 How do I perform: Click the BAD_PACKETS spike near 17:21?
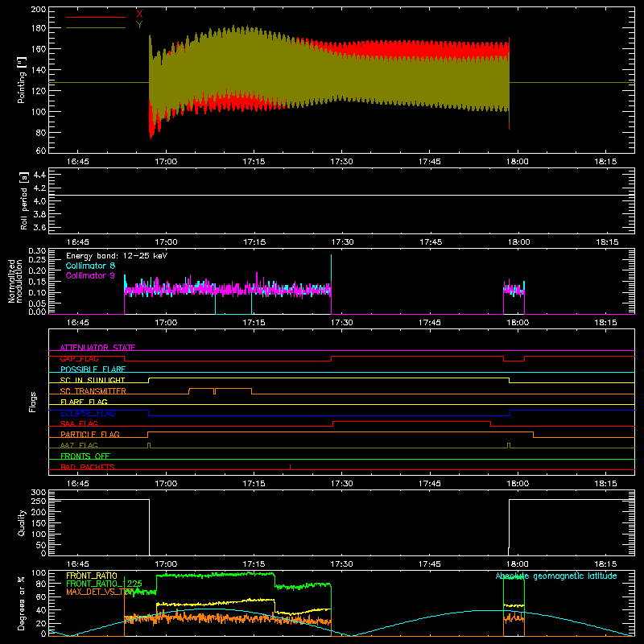291,467
